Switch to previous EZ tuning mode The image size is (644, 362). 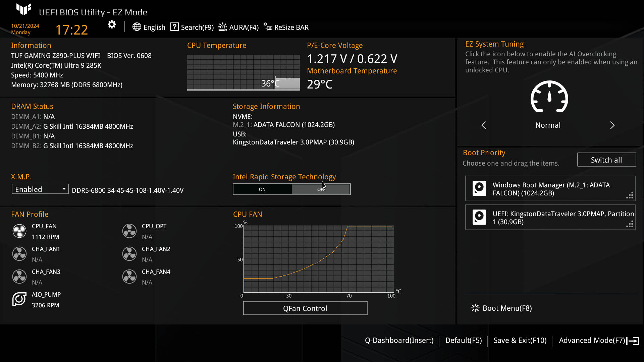tap(484, 125)
